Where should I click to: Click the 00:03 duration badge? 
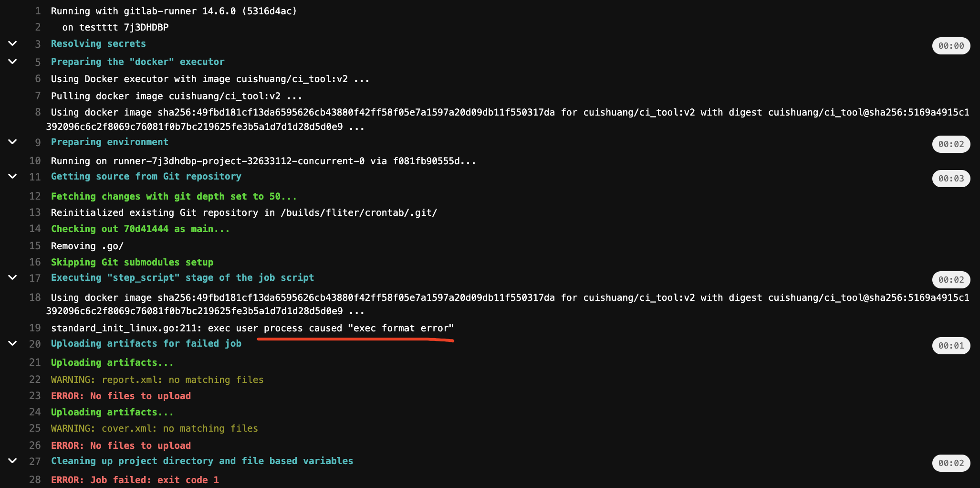(x=950, y=179)
